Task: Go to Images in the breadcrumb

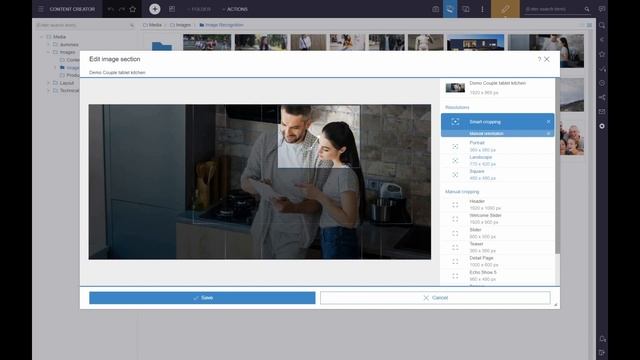Action: tap(180, 25)
